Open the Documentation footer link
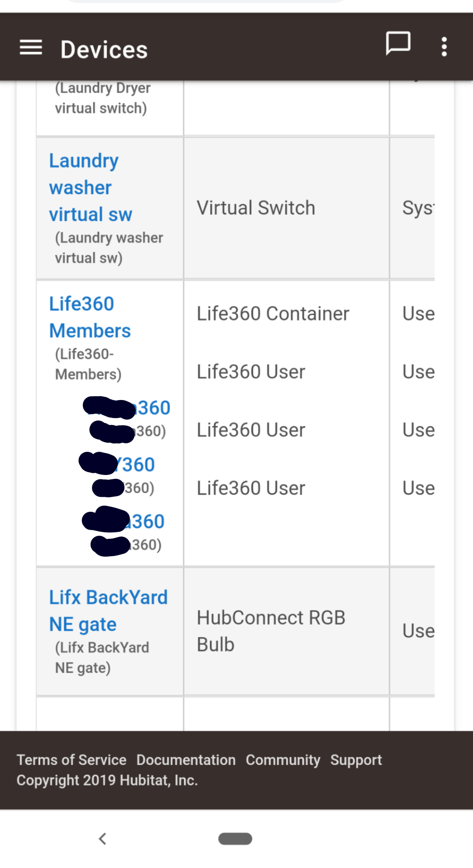Image resolution: width=473 pixels, height=868 pixels. tap(186, 760)
